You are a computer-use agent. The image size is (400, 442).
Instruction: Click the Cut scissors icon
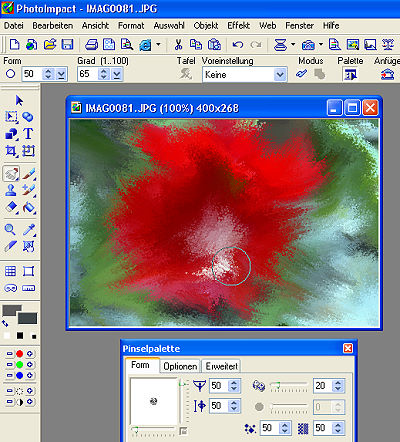[178, 44]
